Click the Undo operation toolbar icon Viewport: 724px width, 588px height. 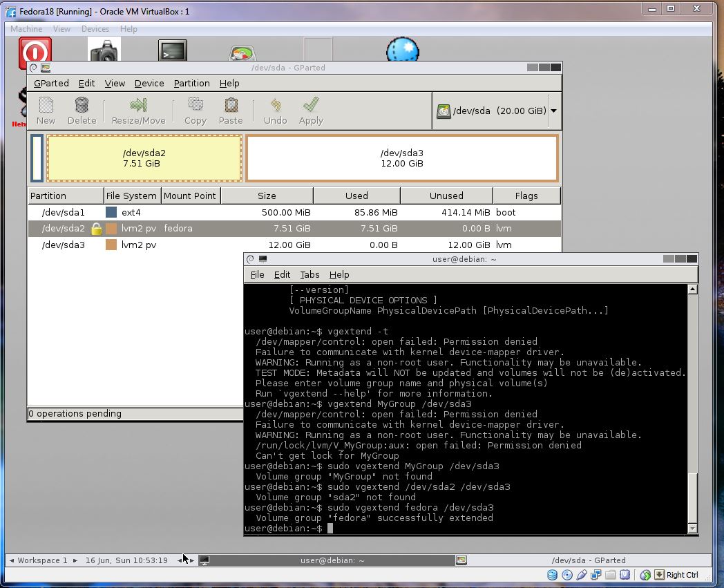(x=276, y=105)
